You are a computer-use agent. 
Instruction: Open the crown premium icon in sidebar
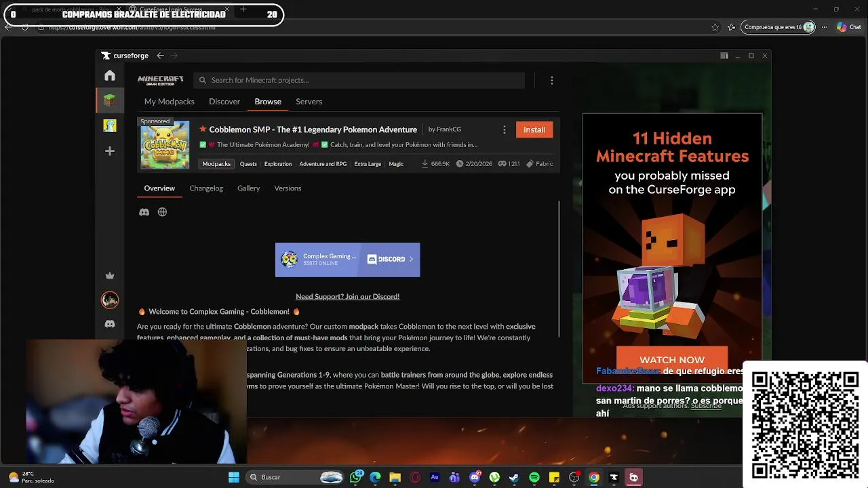click(110, 276)
